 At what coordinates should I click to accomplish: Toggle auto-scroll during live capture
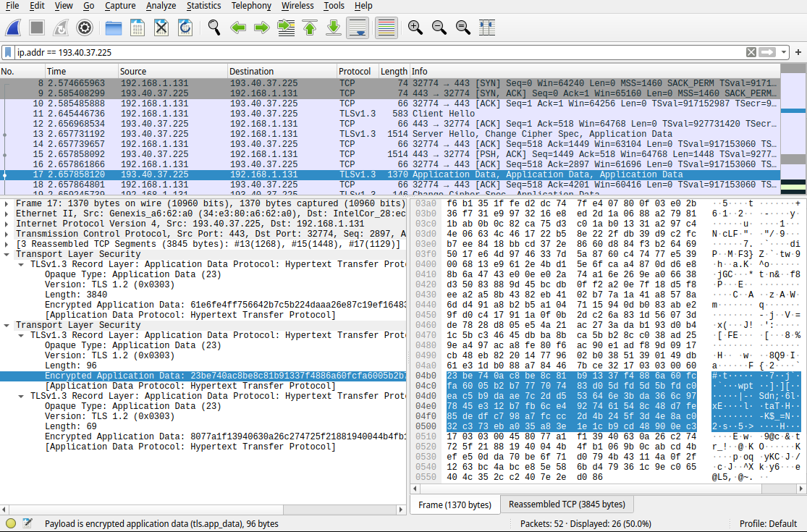point(357,28)
